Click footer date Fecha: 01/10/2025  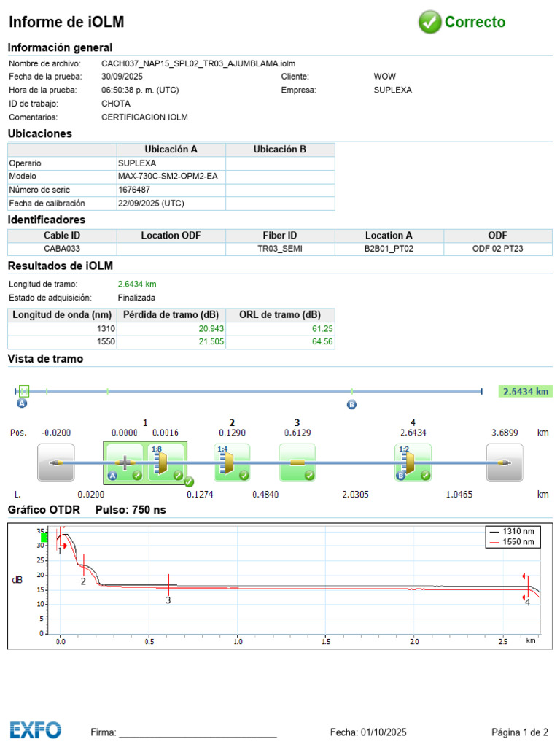point(368,732)
